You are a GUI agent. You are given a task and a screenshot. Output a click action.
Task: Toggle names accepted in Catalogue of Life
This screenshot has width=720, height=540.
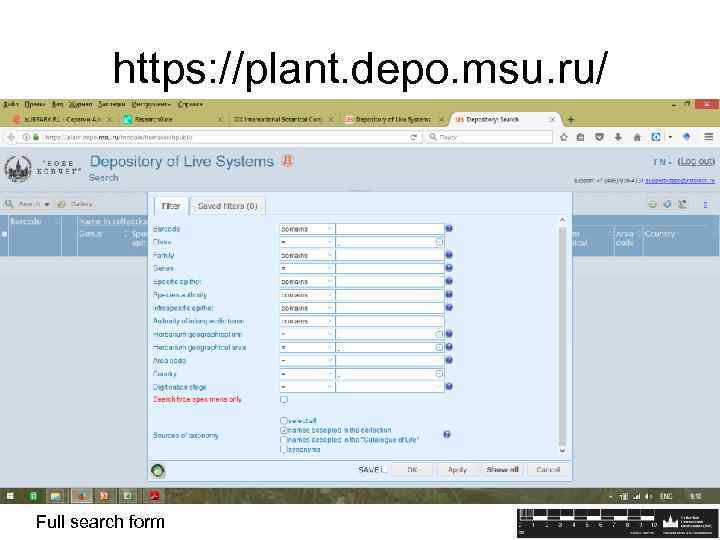click(x=283, y=440)
